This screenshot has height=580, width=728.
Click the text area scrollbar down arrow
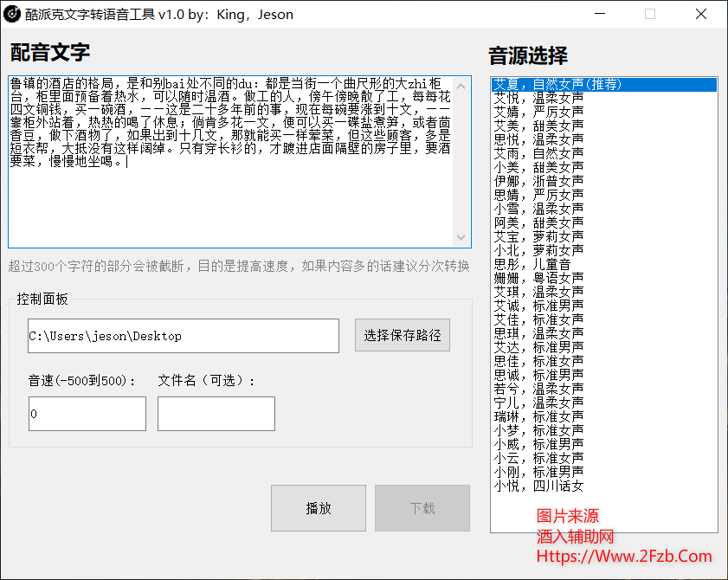click(461, 238)
